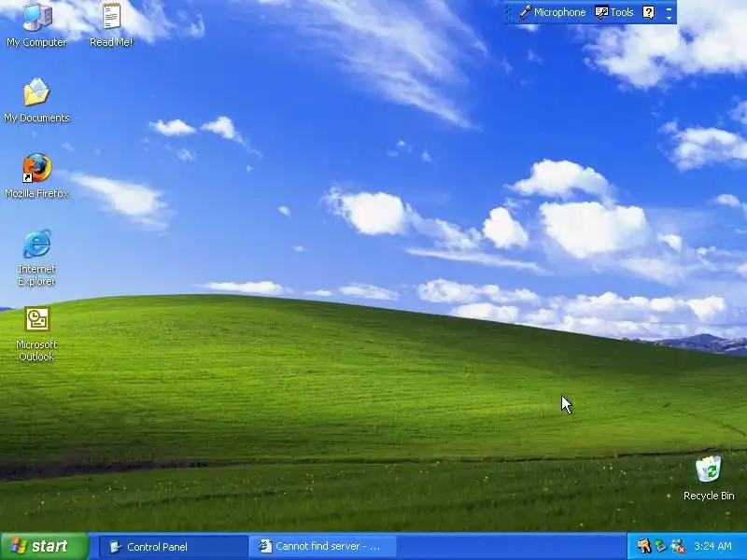
Task: Toggle the Microphone on the Language bar
Action: click(x=553, y=12)
